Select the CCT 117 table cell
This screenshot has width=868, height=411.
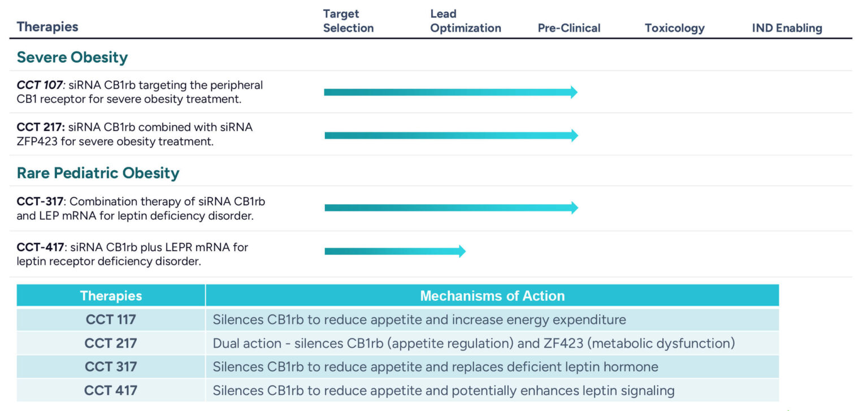tap(111, 319)
